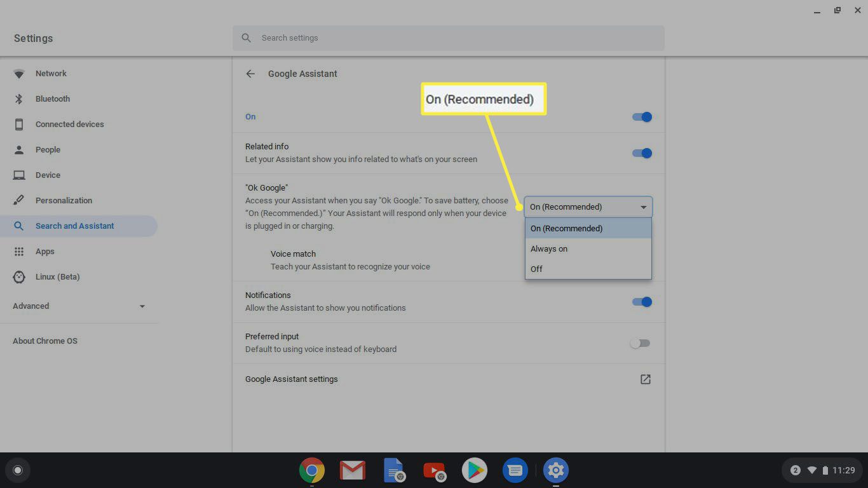The image size is (868, 488).
Task: Open Google Assistant settings link row
Action: tap(449, 379)
